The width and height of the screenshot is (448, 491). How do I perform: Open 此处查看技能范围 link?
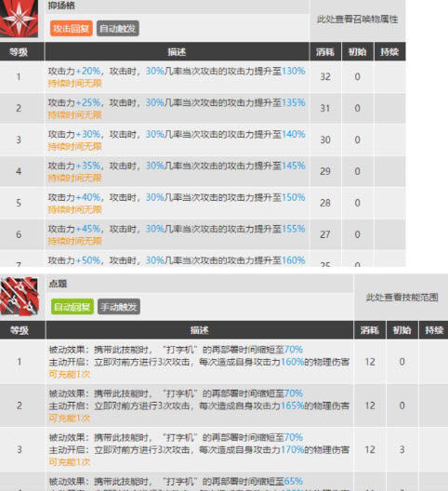point(402,298)
